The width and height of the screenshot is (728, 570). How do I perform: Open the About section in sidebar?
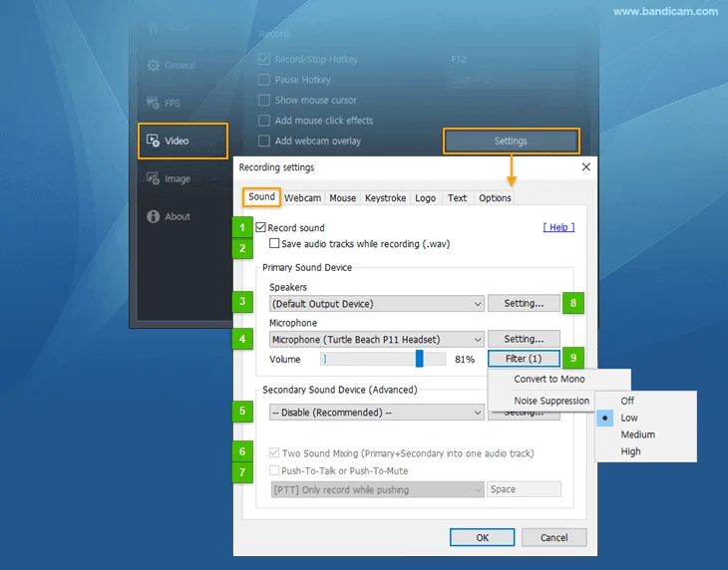coord(169,216)
